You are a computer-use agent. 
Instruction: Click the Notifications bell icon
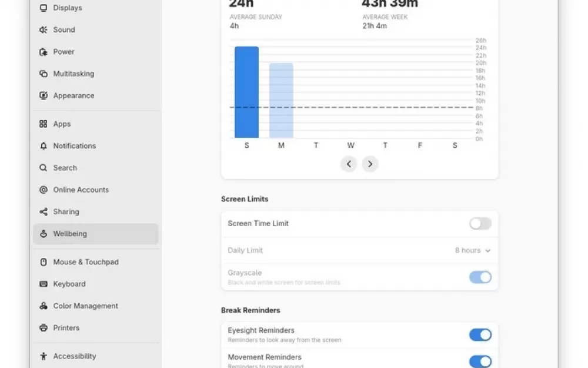click(x=43, y=146)
